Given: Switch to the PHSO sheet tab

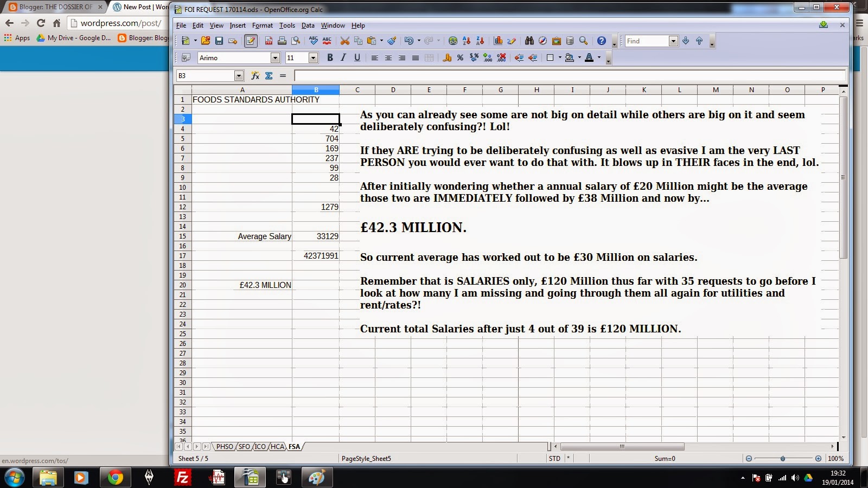Looking at the screenshot, I should click(224, 447).
